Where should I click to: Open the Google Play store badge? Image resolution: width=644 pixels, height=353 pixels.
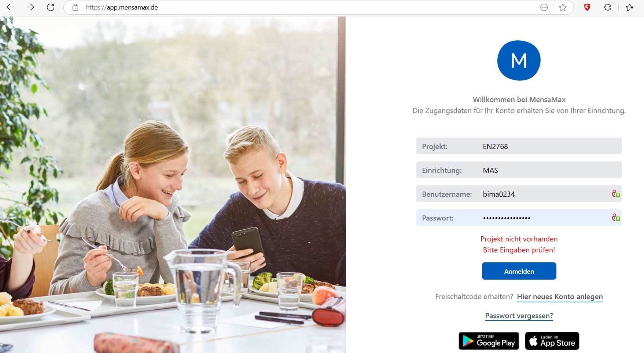point(489,341)
